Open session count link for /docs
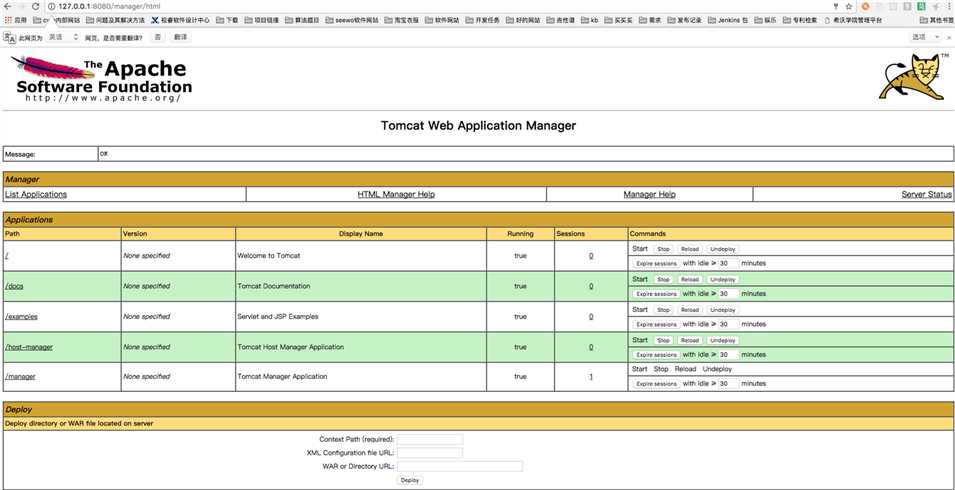 pos(591,286)
